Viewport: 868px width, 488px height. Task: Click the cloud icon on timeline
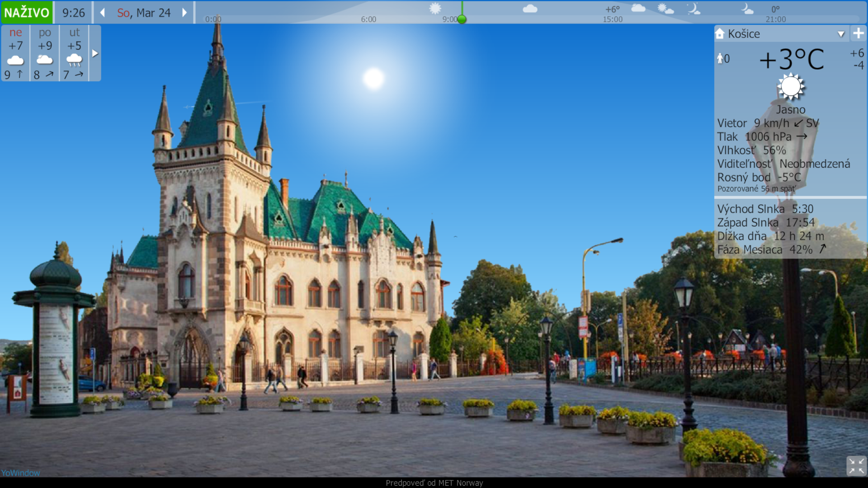point(530,9)
